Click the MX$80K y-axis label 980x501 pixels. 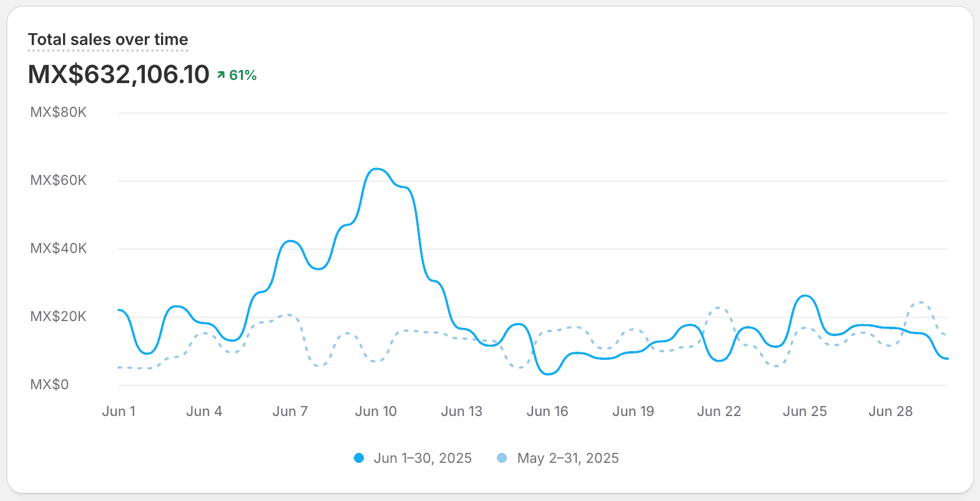(x=59, y=112)
